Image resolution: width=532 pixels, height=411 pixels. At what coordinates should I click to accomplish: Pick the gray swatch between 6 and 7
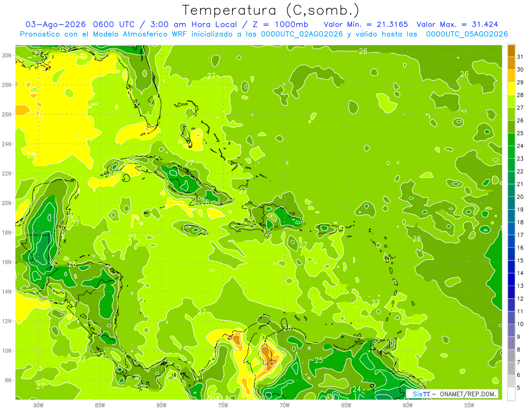pos(511,369)
